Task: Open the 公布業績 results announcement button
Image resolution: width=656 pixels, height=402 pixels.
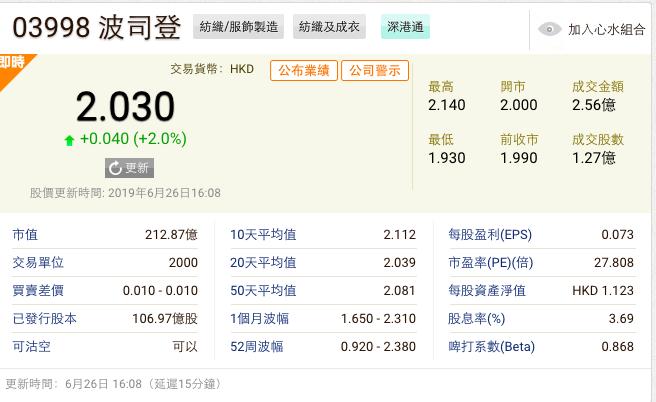Action: point(304,70)
